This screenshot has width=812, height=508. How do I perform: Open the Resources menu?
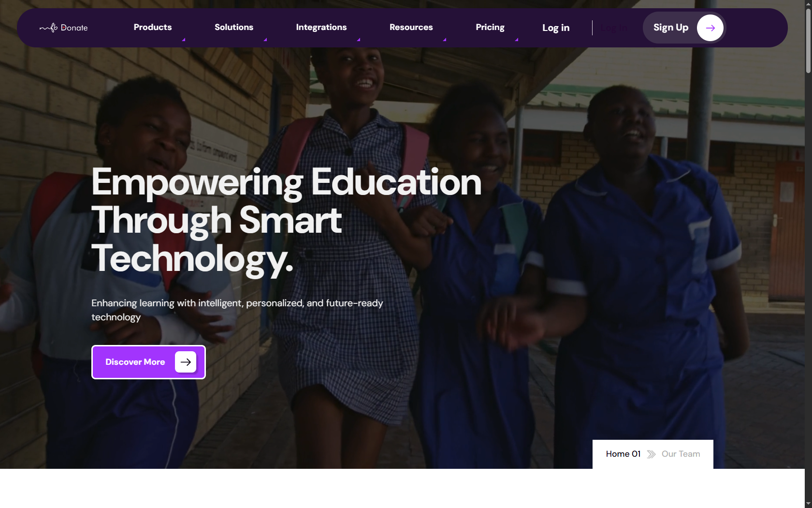tap(411, 27)
